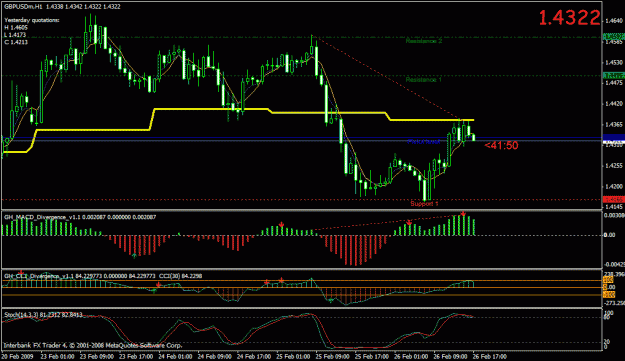Click the '24 Feb 17:00' time label
Viewport: 625px width, 361px height.
tap(254, 356)
